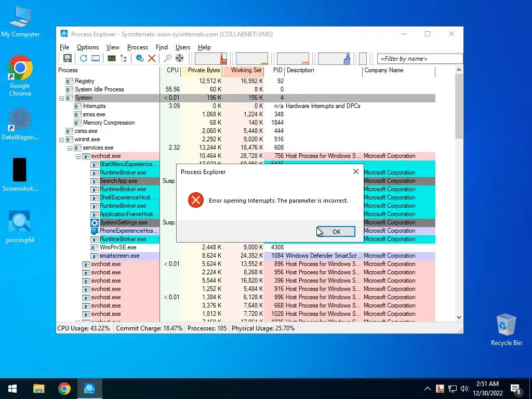Open the Help menu

(204, 47)
